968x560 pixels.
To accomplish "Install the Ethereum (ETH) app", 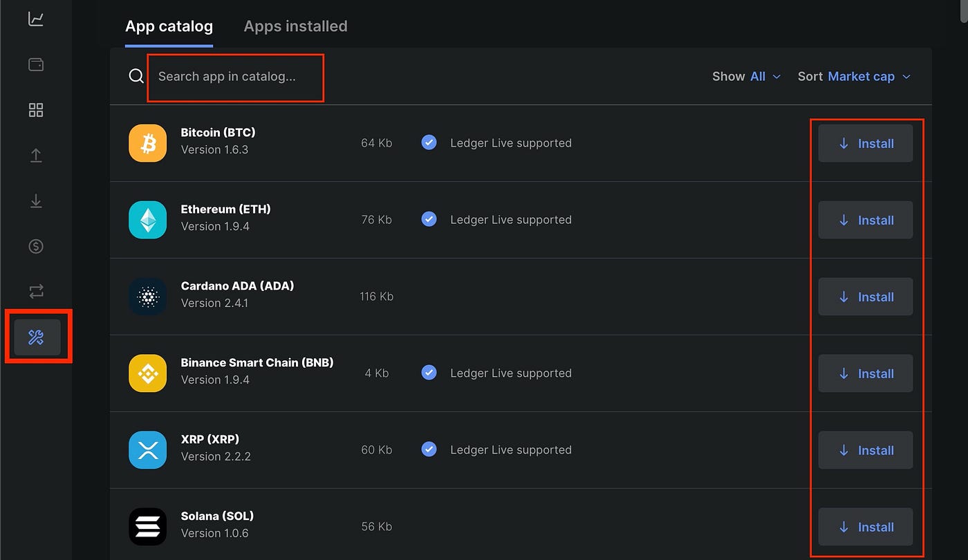I will tap(866, 220).
